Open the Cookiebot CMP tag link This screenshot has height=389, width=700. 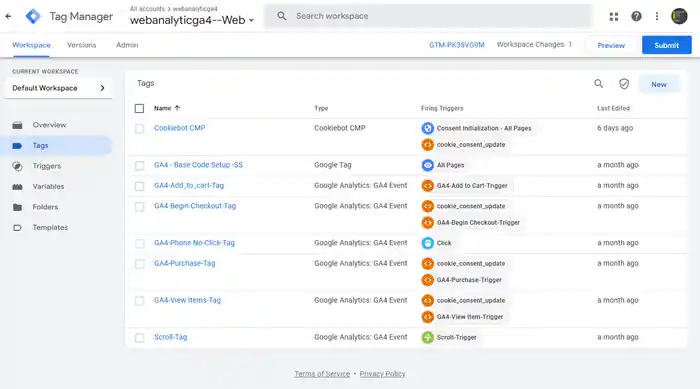pos(179,128)
